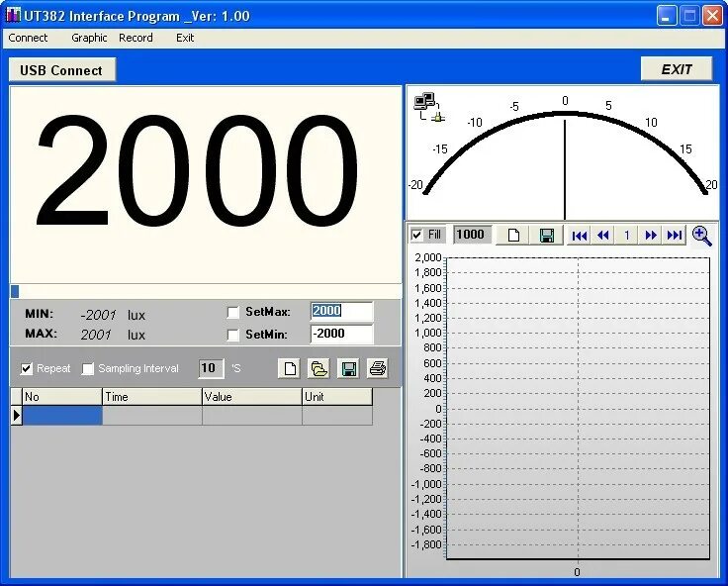Click the SetMin value field showing -2000
Image resolution: width=728 pixels, height=586 pixels.
(341, 334)
